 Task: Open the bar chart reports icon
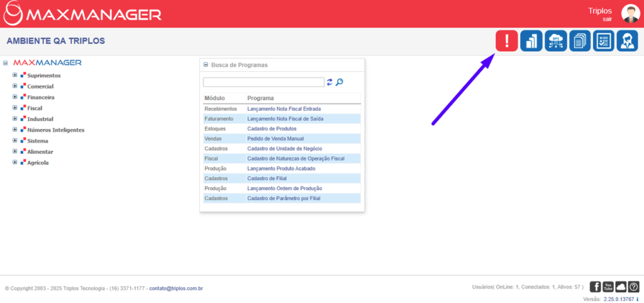pos(531,41)
